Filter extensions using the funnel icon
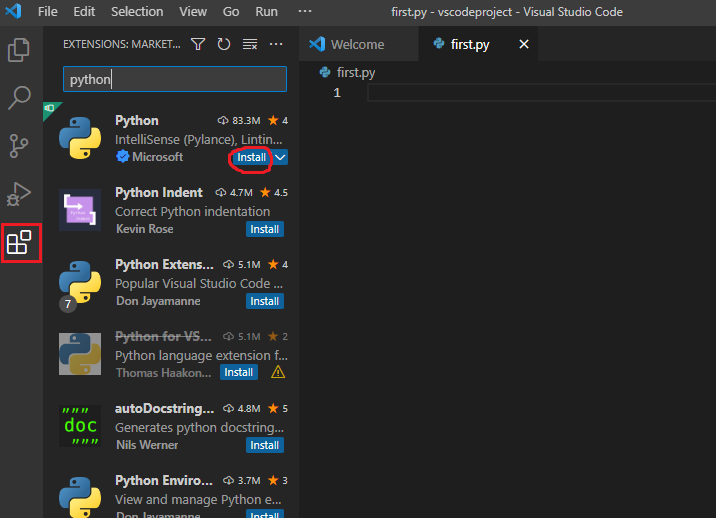The height and width of the screenshot is (518, 716). 198,44
